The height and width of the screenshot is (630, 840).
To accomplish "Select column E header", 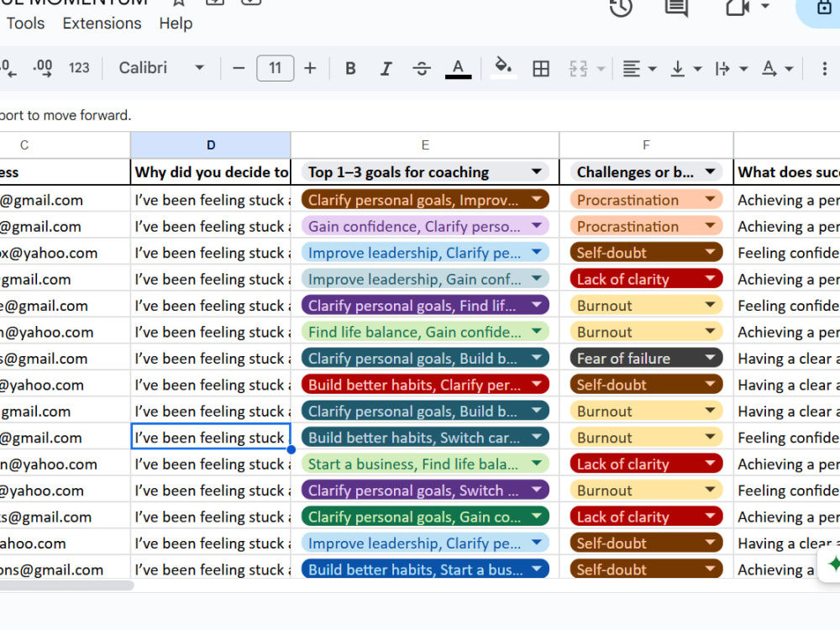I will (425, 145).
